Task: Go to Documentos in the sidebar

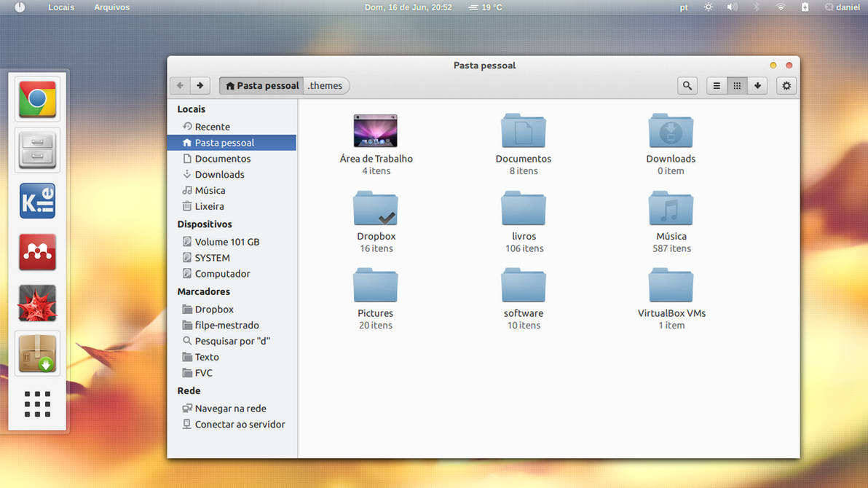Action: pos(232,159)
